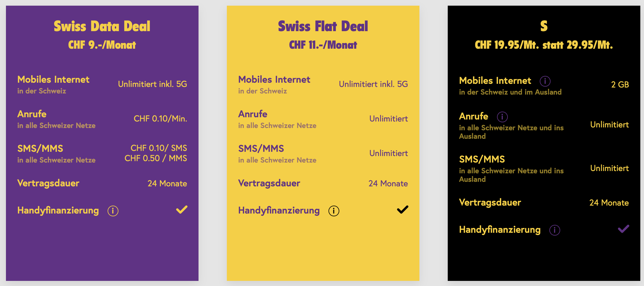This screenshot has height=286, width=644.
Task: Click Vertragsdauer label on S plan
Action: [490, 202]
